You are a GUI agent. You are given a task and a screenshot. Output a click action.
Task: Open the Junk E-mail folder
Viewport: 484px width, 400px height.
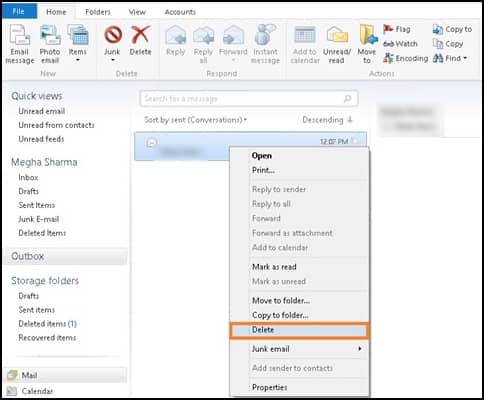pos(39,219)
